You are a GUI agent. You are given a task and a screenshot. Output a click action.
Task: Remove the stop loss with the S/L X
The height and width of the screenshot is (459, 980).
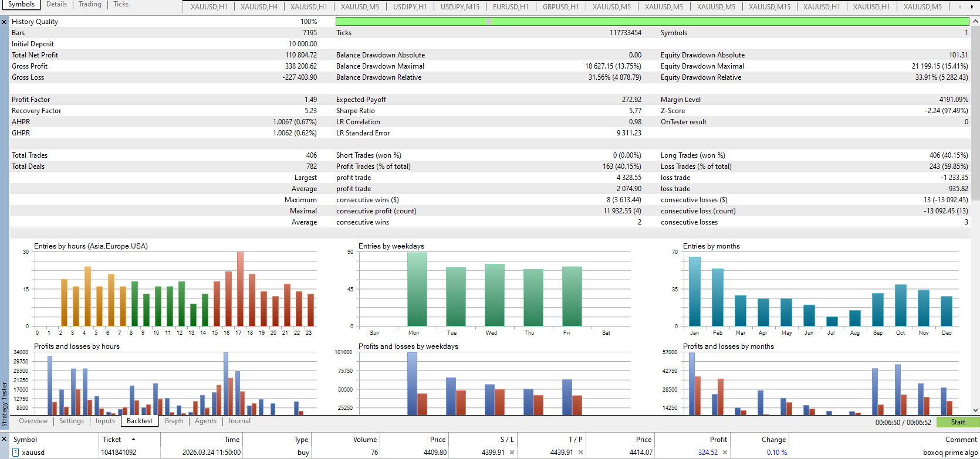pyautogui.click(x=512, y=453)
